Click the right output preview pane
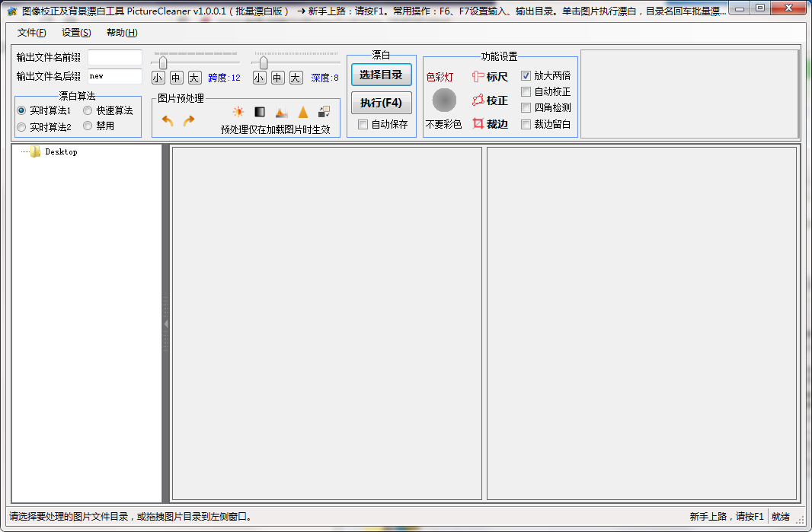 pyautogui.click(x=641, y=323)
